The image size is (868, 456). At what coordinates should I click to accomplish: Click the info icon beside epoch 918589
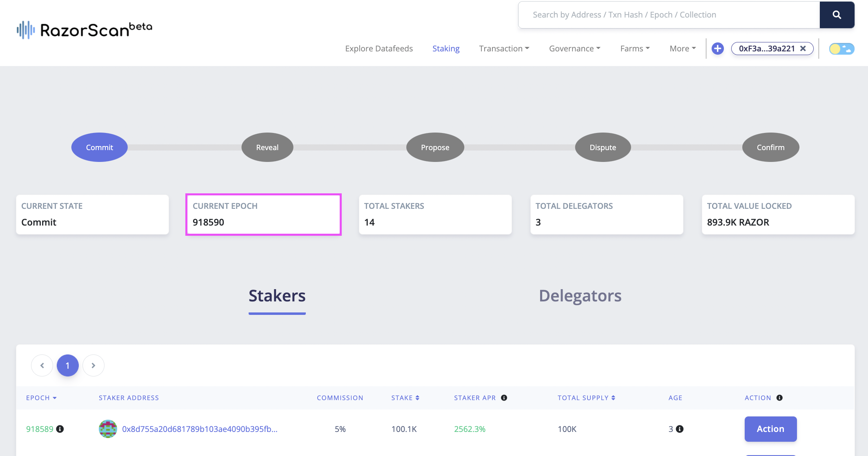[x=60, y=429]
